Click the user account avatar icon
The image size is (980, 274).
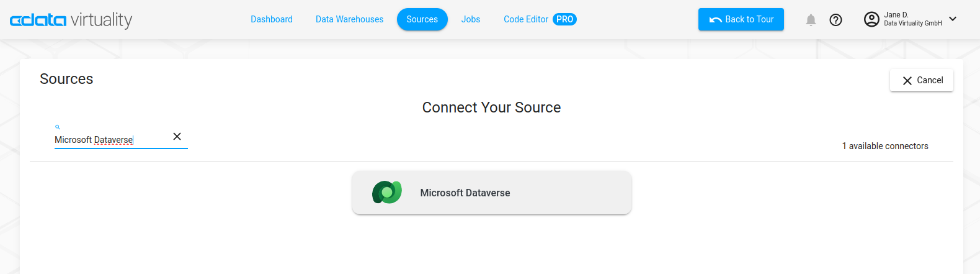tap(871, 19)
